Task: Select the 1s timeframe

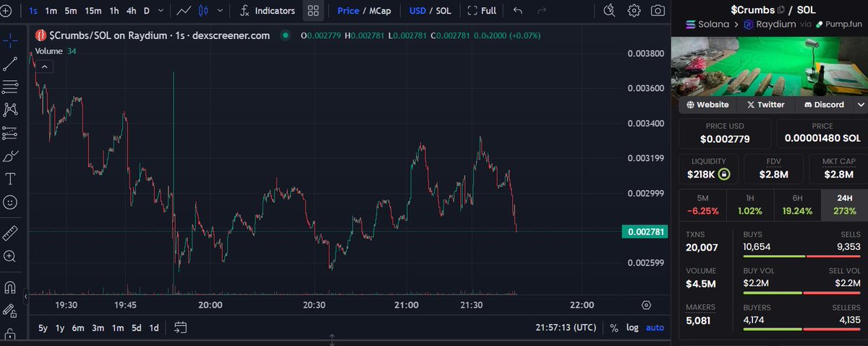Action: tap(33, 11)
